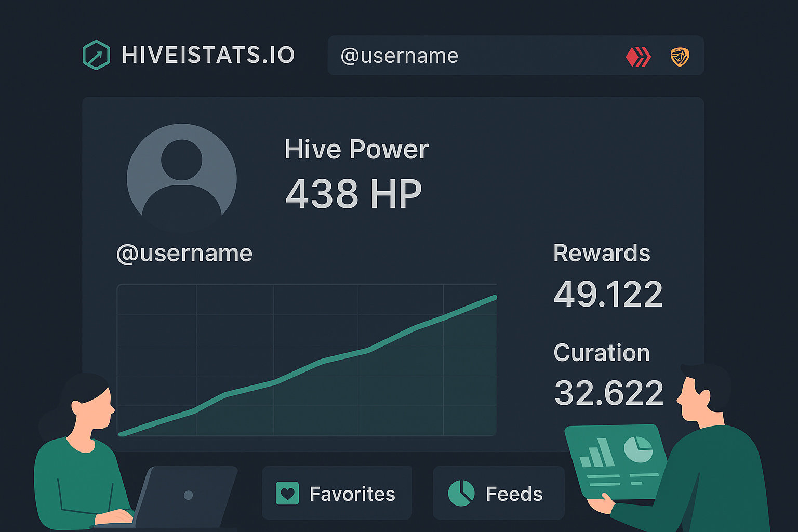Click the pie chart icon in Feeds
The image size is (798, 532).
point(461,493)
